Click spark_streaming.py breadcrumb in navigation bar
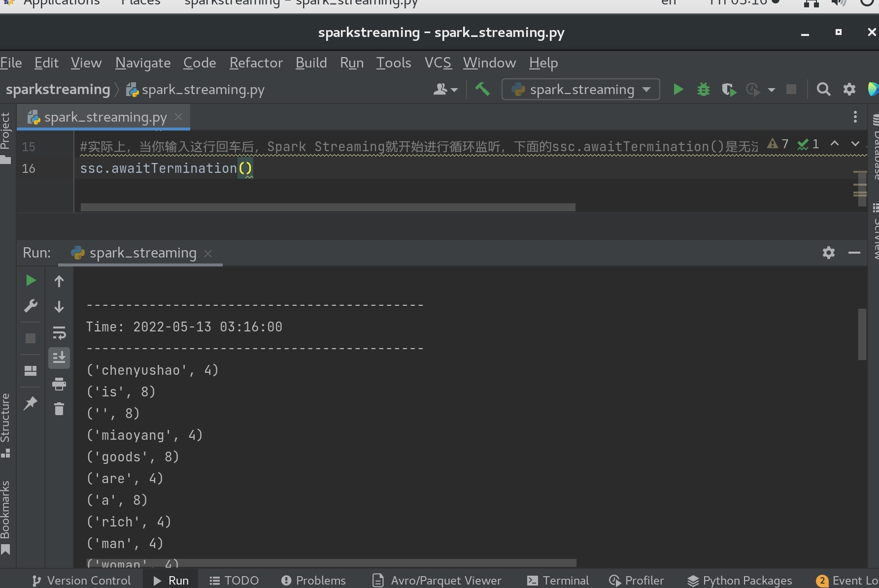This screenshot has width=879, height=588. pyautogui.click(x=195, y=90)
